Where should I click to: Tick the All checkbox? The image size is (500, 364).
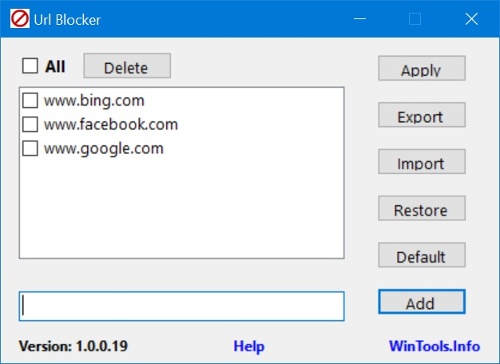point(30,66)
